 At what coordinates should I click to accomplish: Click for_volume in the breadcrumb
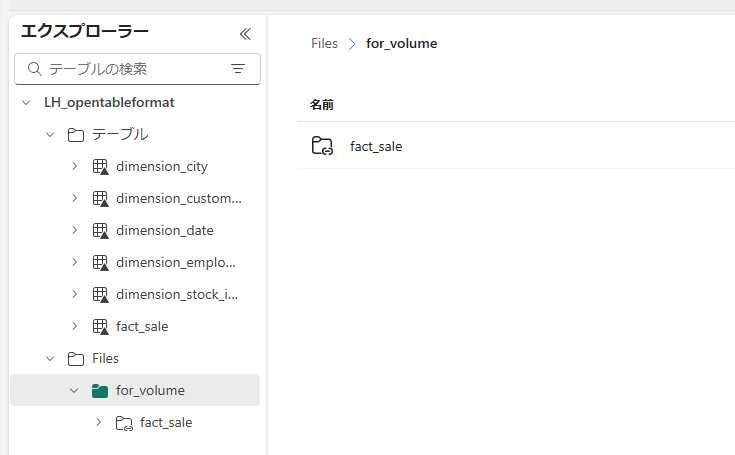pos(402,44)
